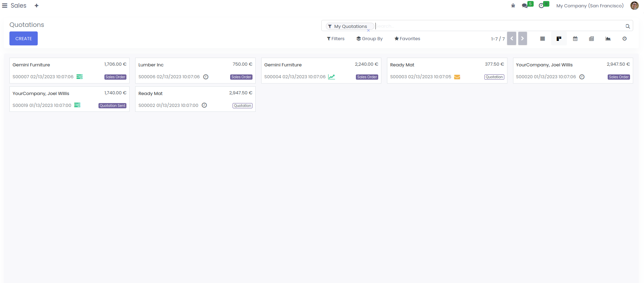Viewport: 644px width, 283px height.
Task: Switch to activity view
Action: 624,39
